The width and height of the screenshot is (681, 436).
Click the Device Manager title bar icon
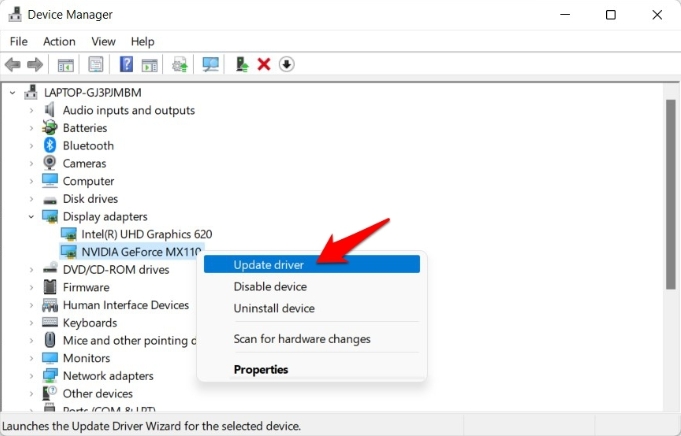coord(15,14)
